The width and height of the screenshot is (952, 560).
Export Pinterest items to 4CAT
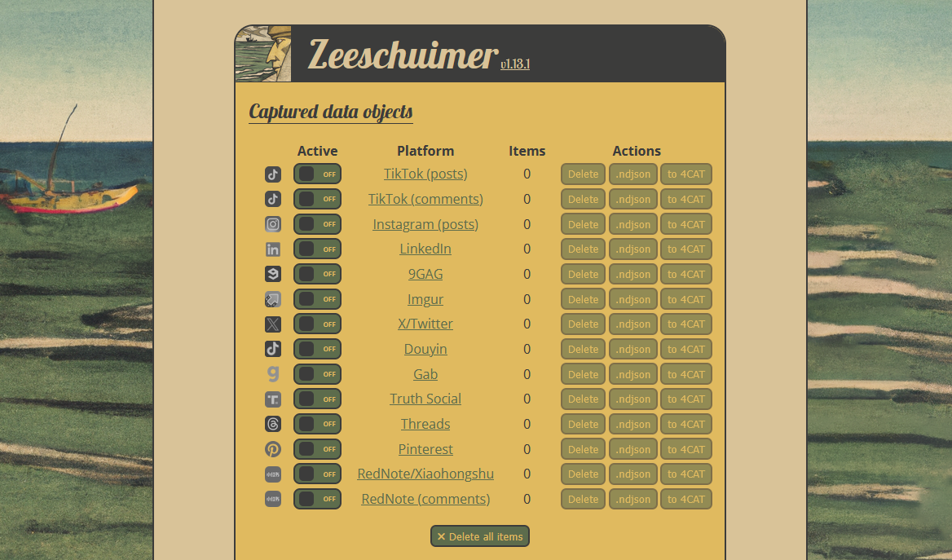point(685,449)
